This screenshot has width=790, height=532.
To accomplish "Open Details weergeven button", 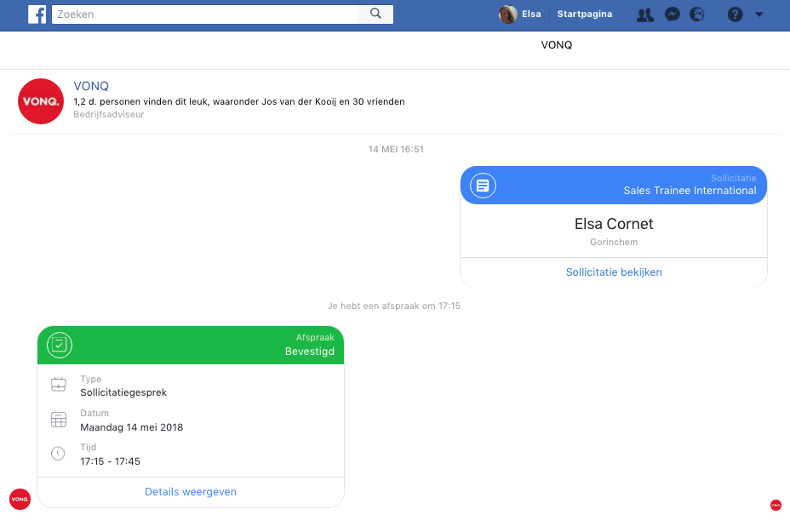I will (191, 492).
